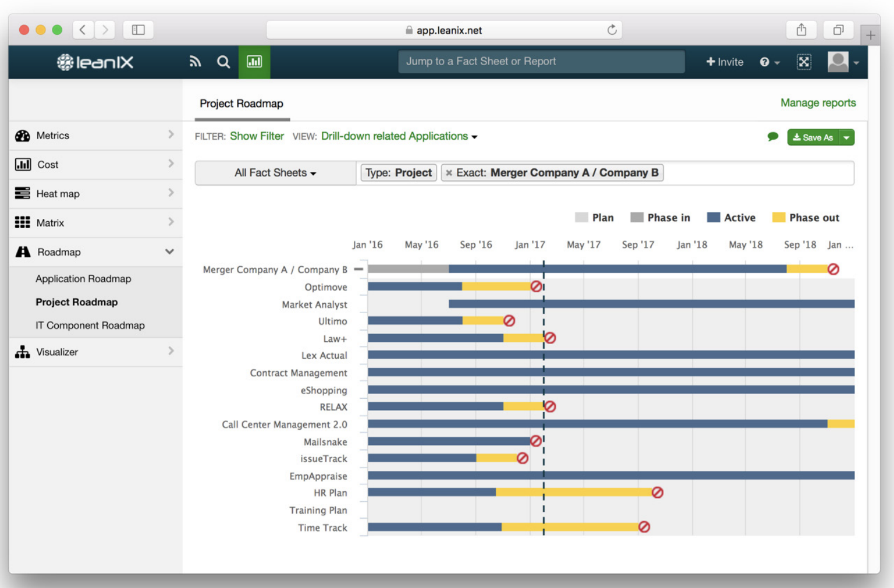Click the search magnifier icon

223,62
